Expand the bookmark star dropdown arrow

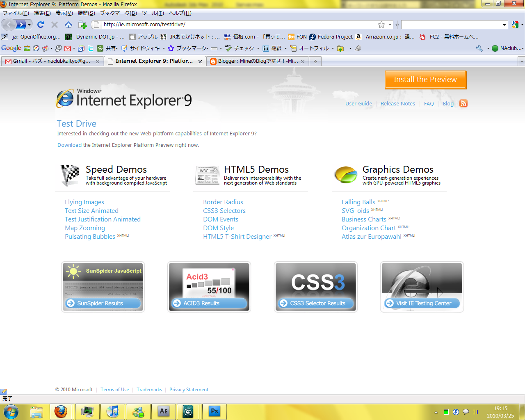(390, 25)
